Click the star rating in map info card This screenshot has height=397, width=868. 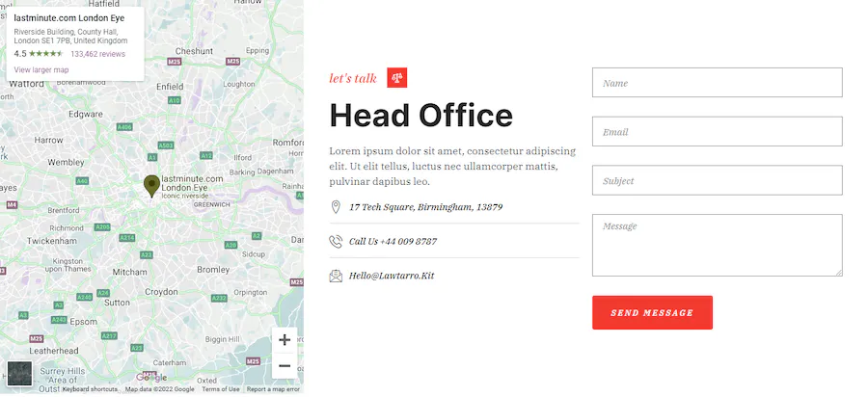click(45, 54)
